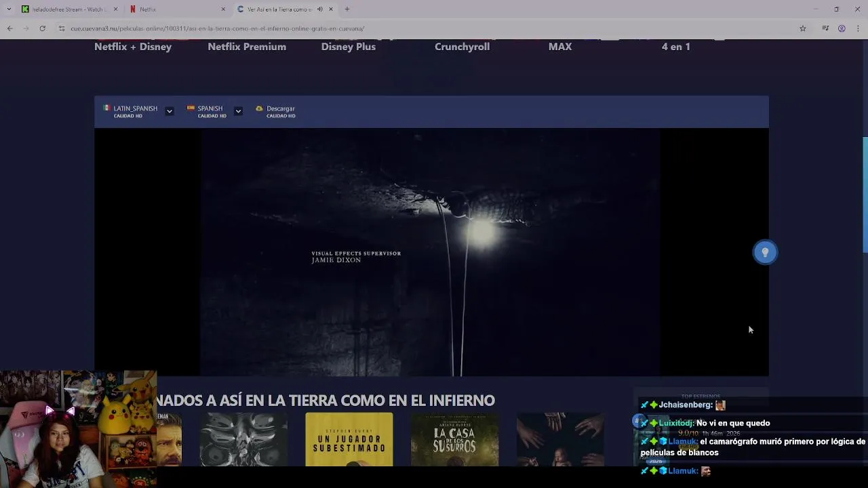The image size is (868, 488).
Task: Open the Crunchyroll offer
Action: (462, 47)
